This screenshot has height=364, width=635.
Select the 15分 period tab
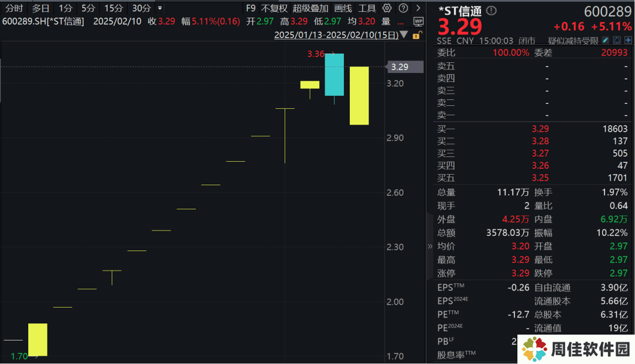coord(113,8)
